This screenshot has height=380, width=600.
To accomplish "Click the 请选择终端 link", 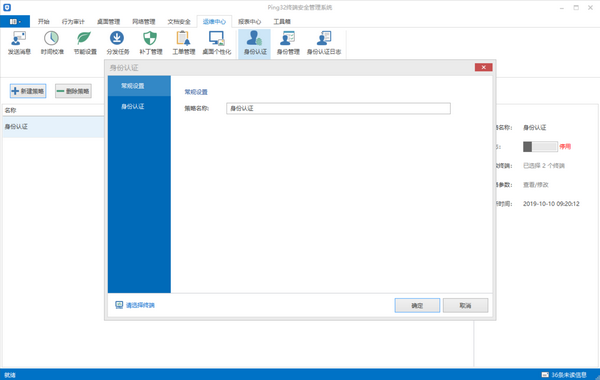I will click(x=135, y=305).
